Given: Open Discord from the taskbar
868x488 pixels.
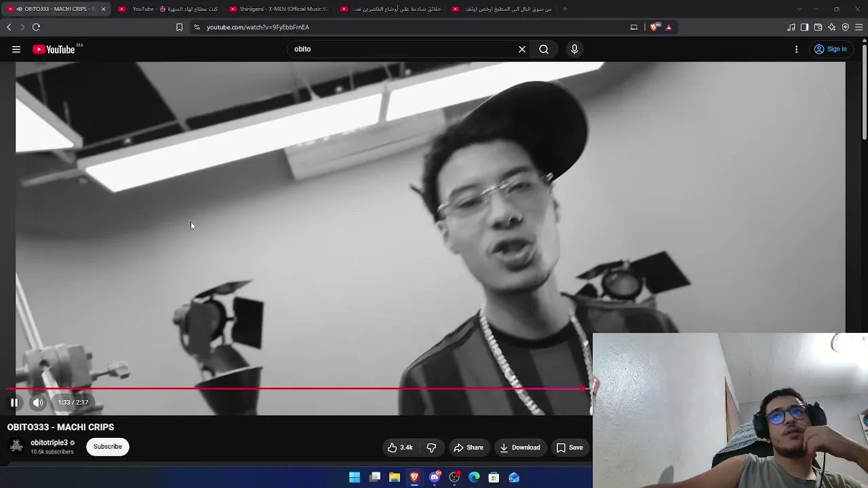Looking at the screenshot, I should tap(435, 478).
